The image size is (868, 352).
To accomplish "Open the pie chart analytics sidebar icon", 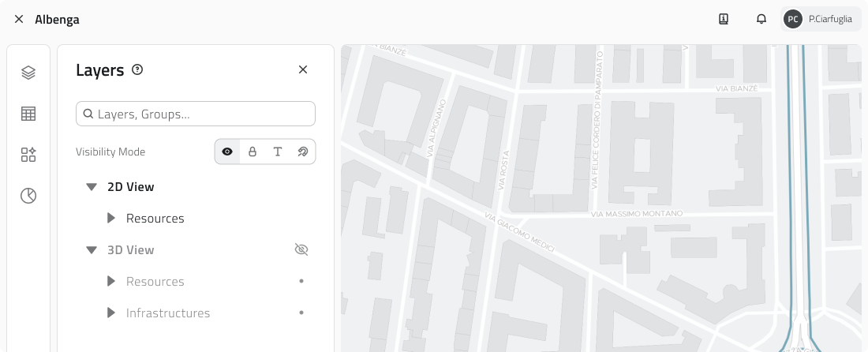I will click(x=28, y=196).
